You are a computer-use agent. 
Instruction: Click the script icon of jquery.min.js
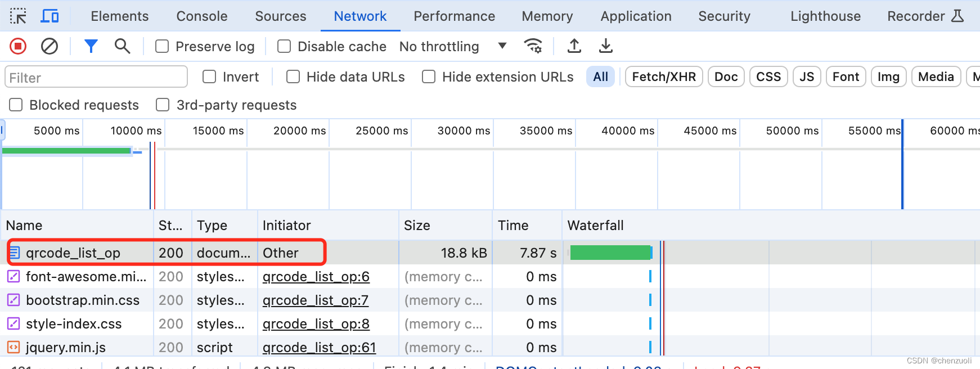(14, 347)
